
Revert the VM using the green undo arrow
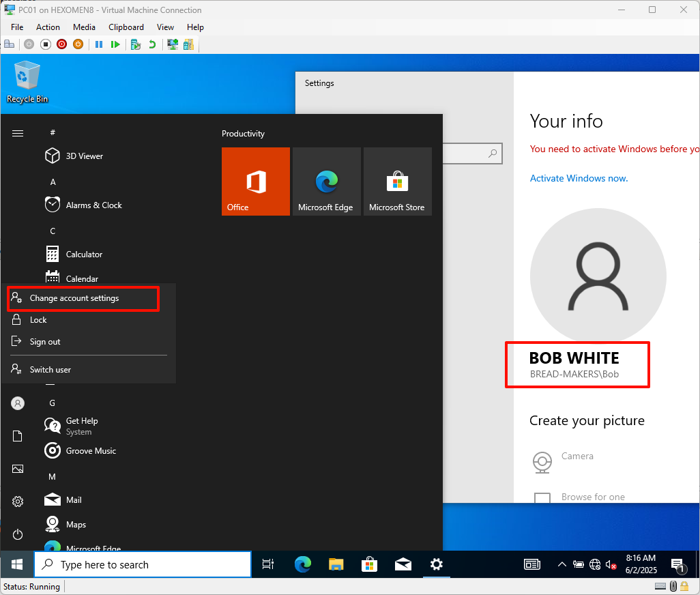click(x=152, y=44)
